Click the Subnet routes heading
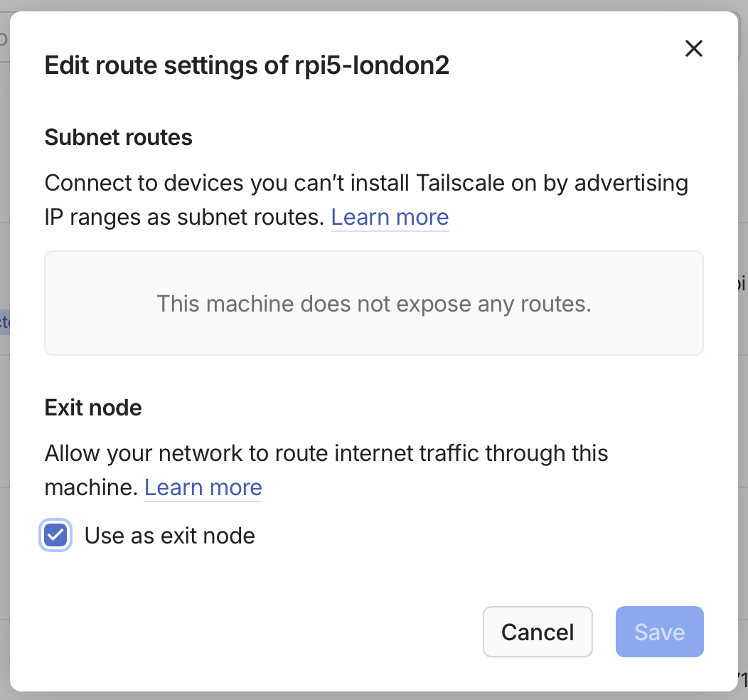 pyautogui.click(x=118, y=137)
